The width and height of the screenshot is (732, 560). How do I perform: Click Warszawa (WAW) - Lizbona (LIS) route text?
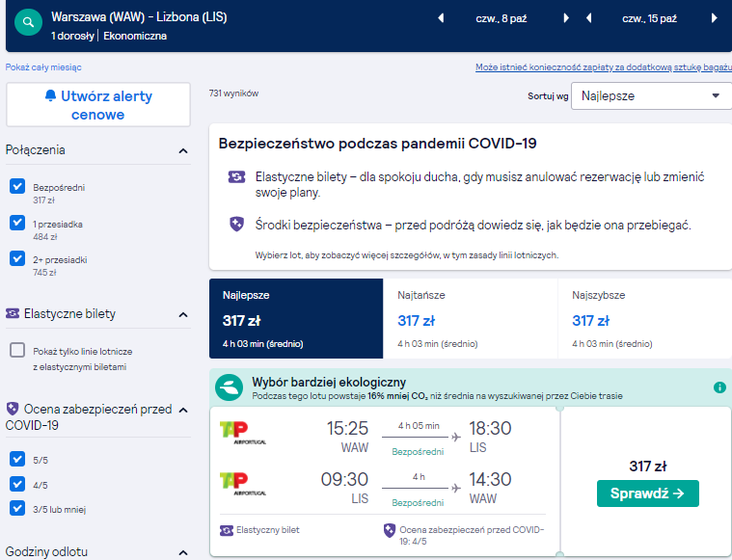139,17
